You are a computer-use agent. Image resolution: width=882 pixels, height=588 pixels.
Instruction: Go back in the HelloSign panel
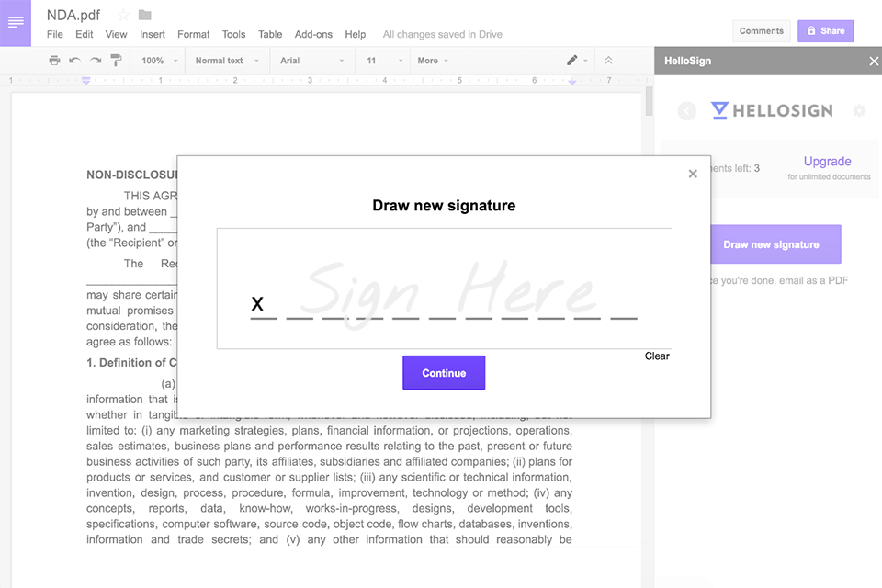687,111
